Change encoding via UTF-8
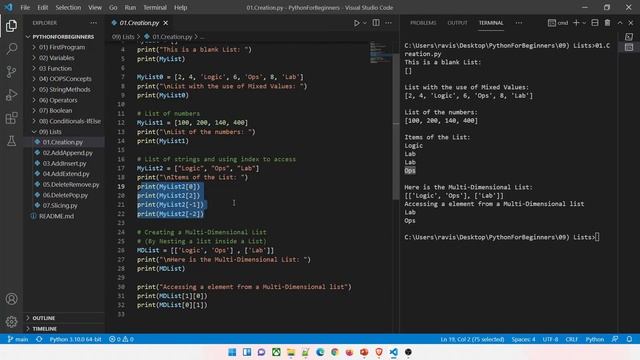The height and width of the screenshot is (360, 640). [x=550, y=339]
